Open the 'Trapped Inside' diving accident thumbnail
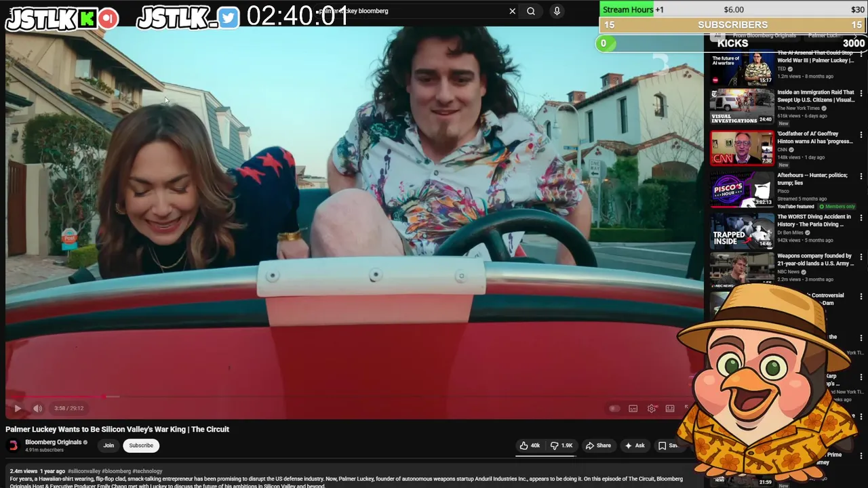This screenshot has height=488, width=868. 742,231
